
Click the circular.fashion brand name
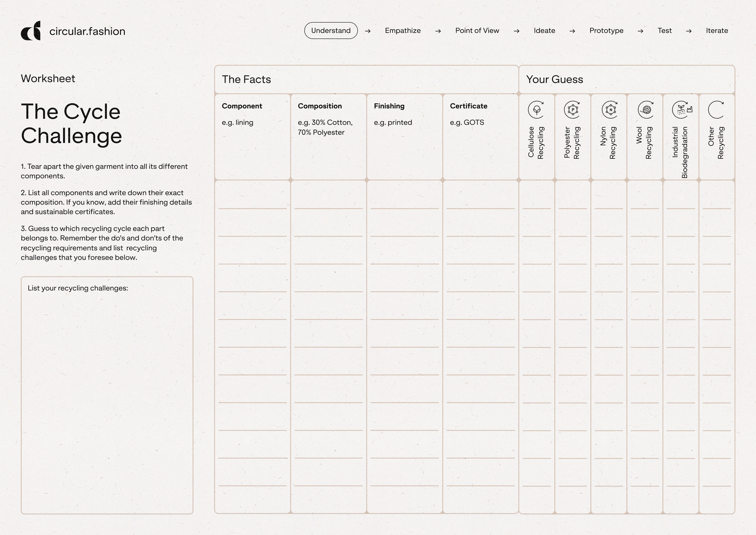87,31
